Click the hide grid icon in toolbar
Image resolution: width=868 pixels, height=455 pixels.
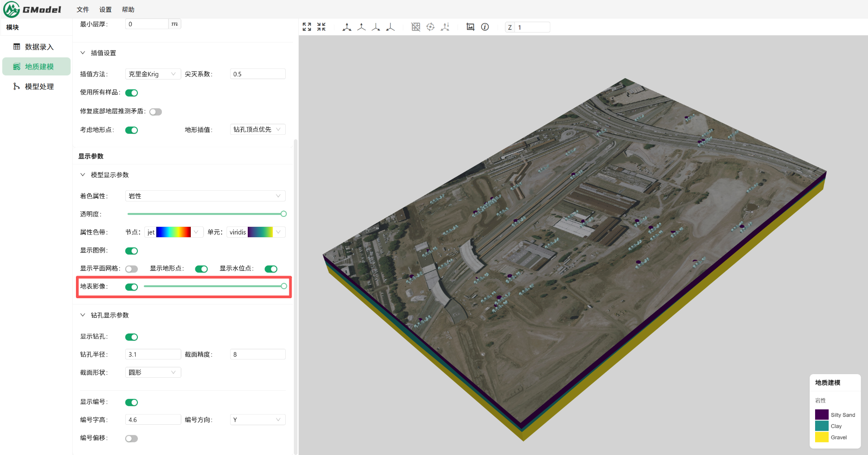[x=416, y=27]
